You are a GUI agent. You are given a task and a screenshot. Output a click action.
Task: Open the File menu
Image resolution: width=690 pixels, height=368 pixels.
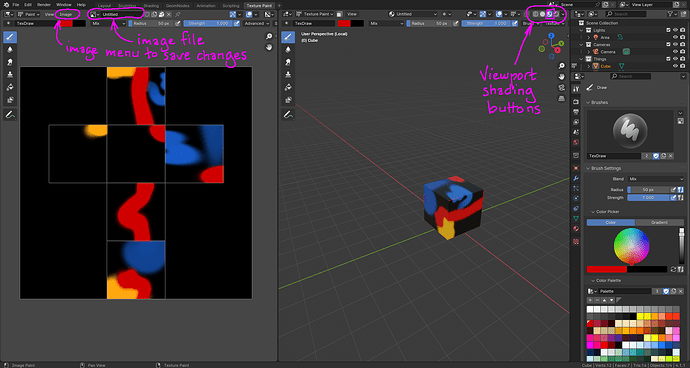point(16,5)
